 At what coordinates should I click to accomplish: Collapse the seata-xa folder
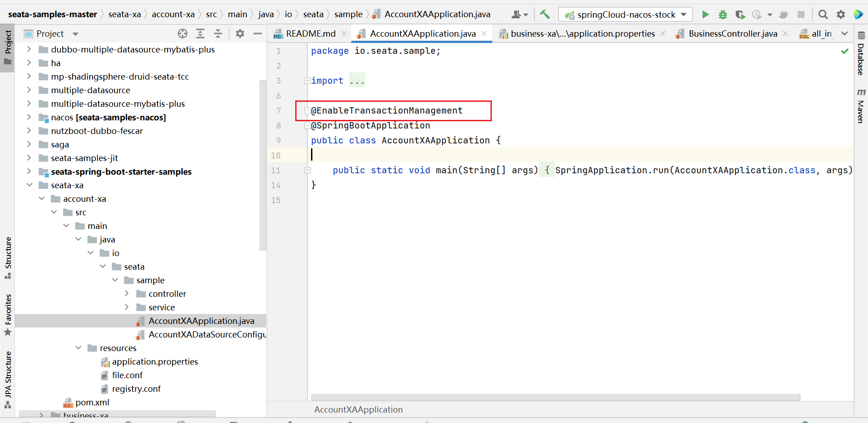(29, 185)
